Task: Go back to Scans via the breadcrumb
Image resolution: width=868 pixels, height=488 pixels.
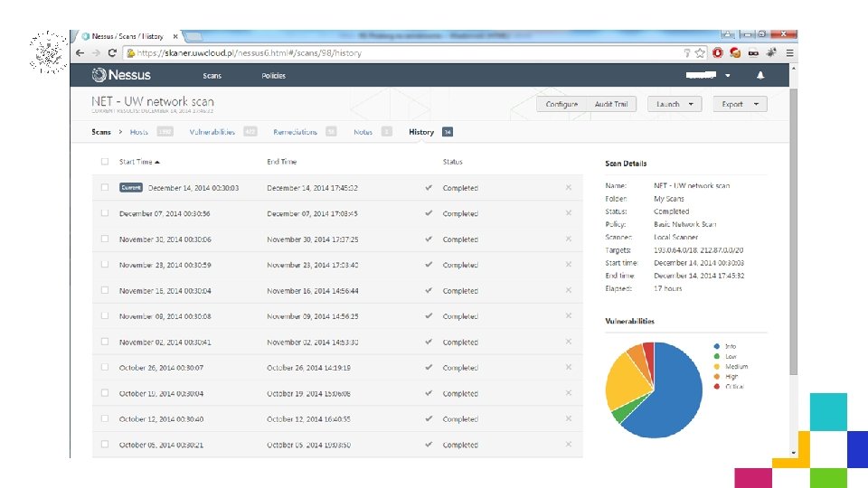Action: (x=101, y=132)
